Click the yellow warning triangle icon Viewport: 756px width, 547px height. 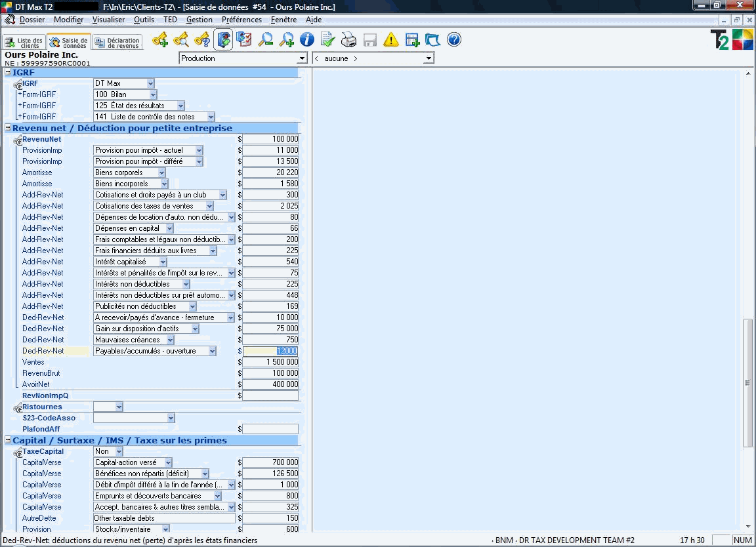coord(391,40)
